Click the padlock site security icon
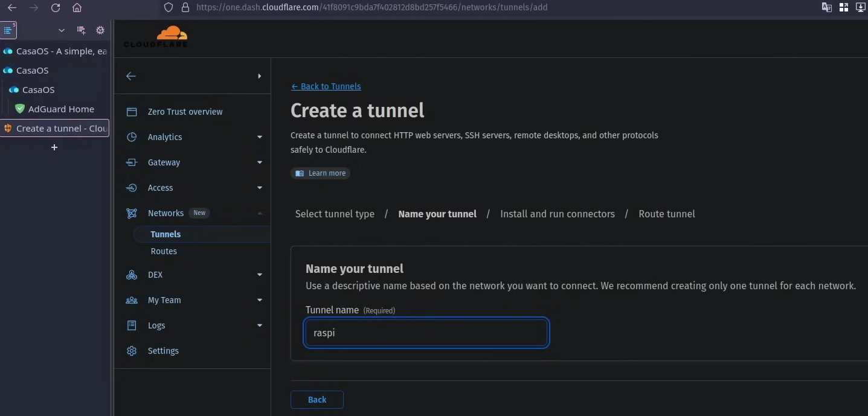Screen dimensions: 868x416 185,7
